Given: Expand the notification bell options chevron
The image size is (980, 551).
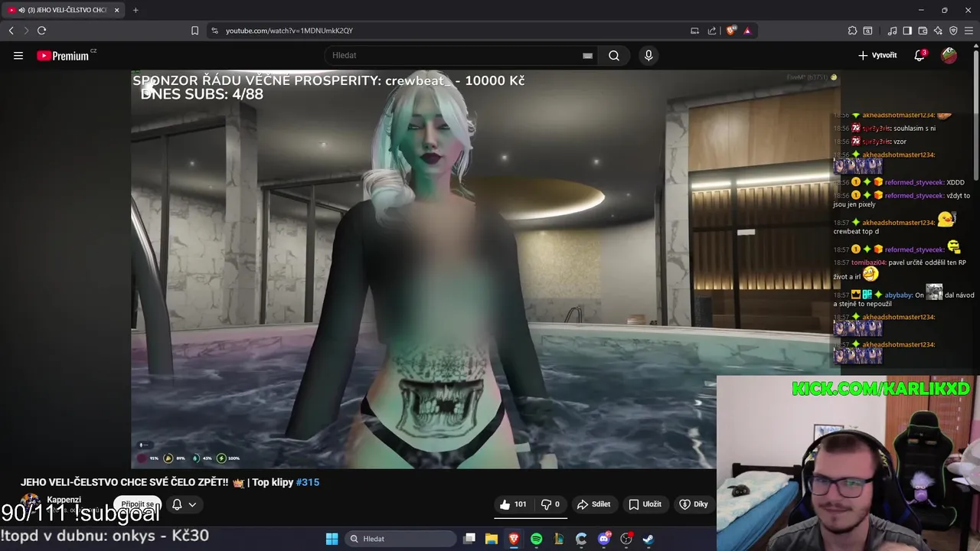Looking at the screenshot, I should pyautogui.click(x=192, y=504).
